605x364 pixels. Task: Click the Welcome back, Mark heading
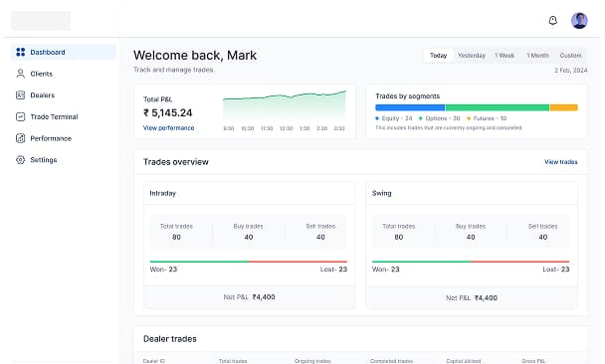coord(195,55)
